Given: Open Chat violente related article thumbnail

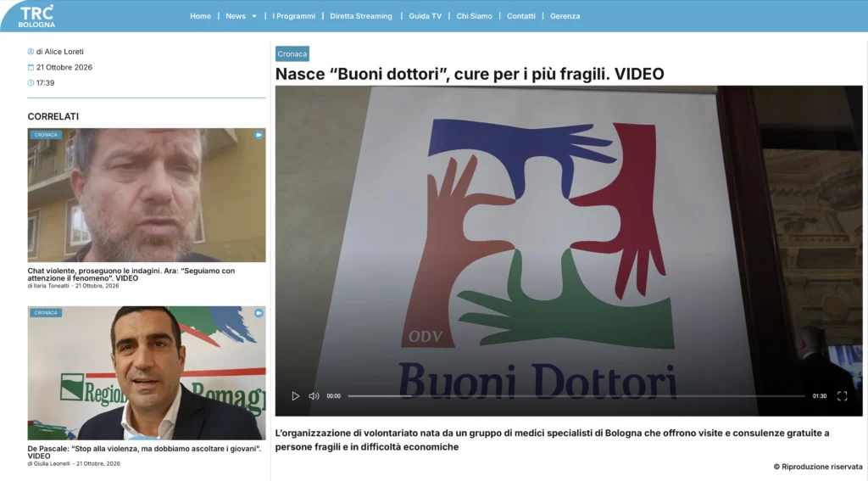Looking at the screenshot, I should 147,195.
